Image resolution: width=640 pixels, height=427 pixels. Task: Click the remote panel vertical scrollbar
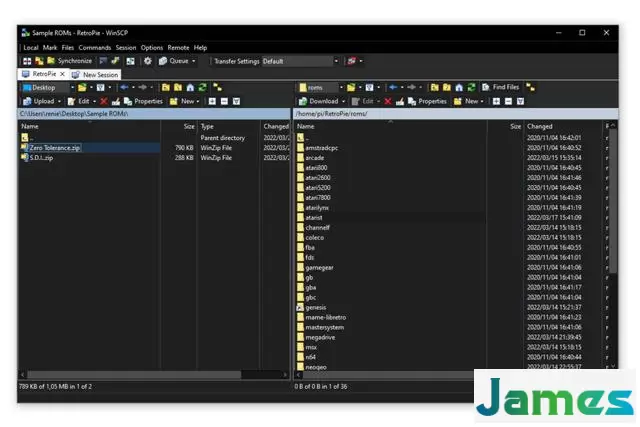pos(613,200)
